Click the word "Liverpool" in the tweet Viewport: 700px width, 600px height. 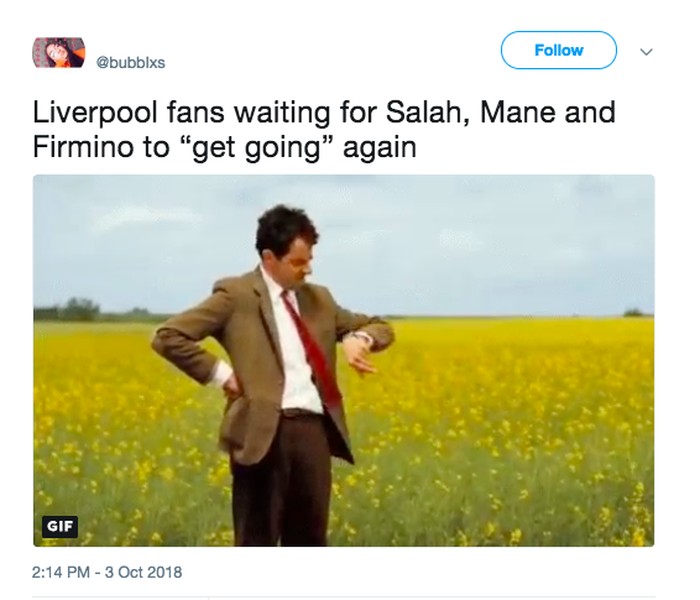tap(94, 110)
